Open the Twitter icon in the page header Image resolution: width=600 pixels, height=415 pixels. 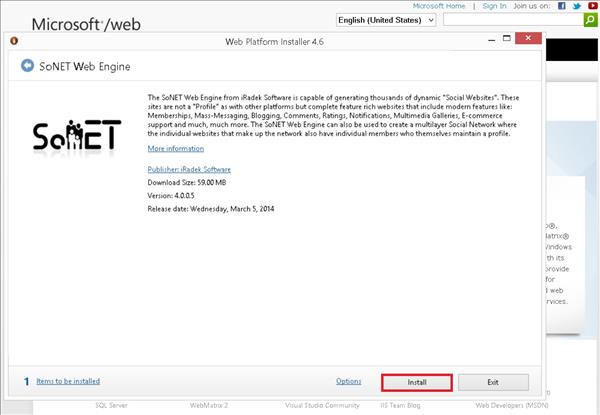tap(577, 6)
